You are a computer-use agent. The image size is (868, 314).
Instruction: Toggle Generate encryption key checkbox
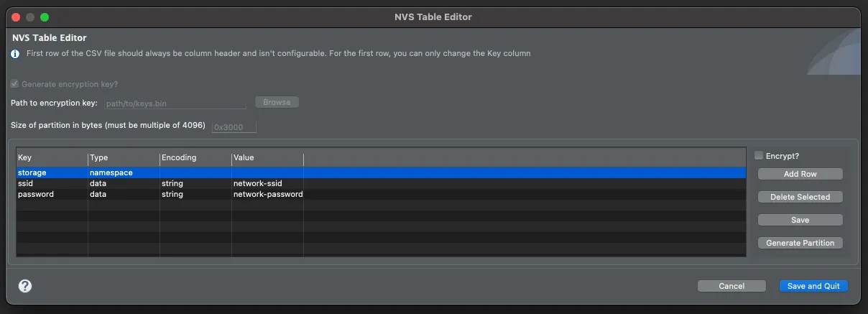point(15,84)
